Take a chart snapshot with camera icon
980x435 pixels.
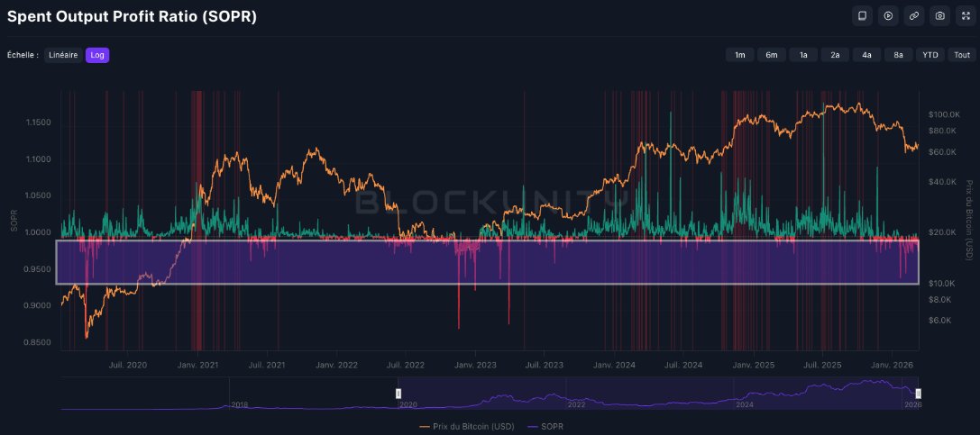940,15
